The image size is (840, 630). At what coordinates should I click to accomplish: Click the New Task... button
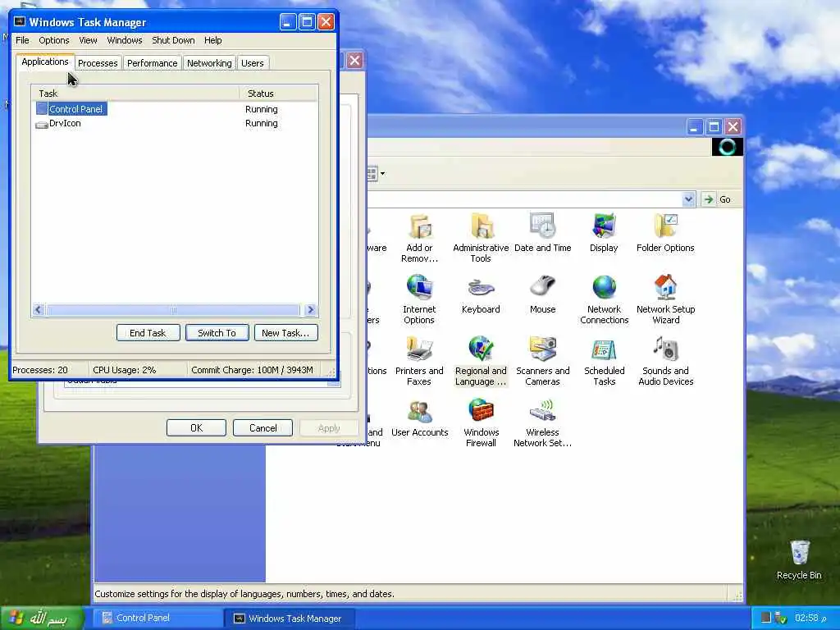[285, 333]
